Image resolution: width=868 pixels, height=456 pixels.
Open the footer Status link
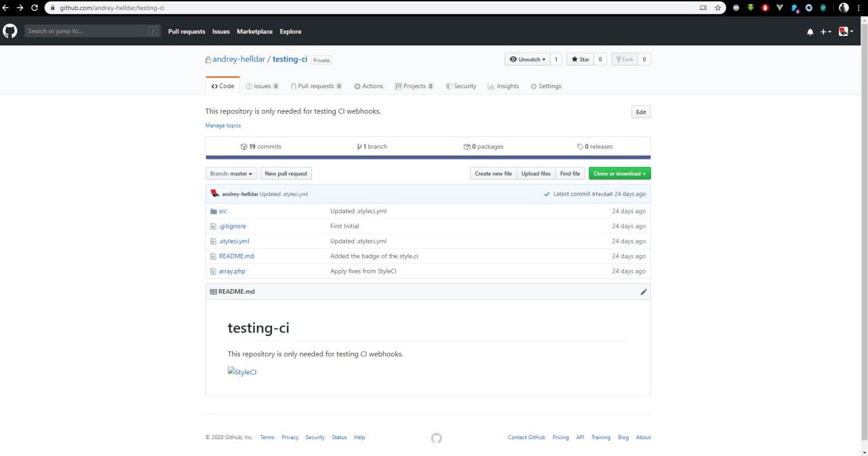(339, 438)
